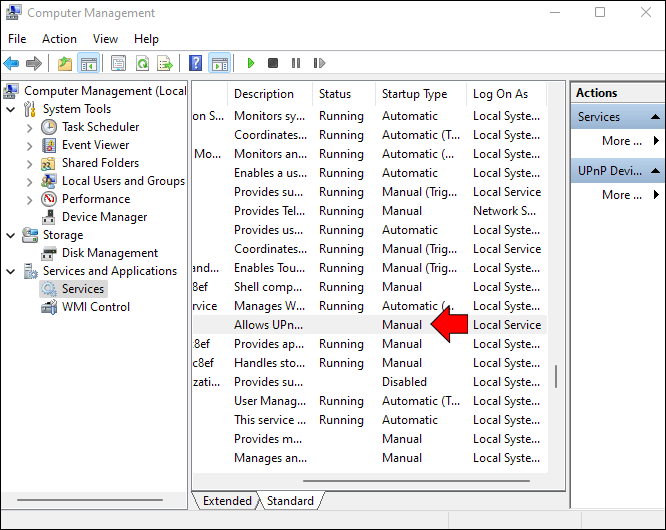Screen dimensions: 666x530
Task: Collapse the Services and Applications node
Action: click(x=11, y=271)
